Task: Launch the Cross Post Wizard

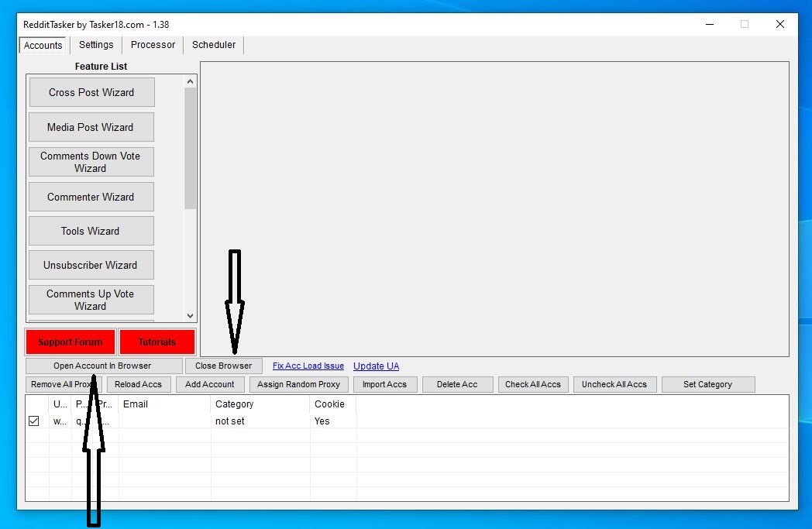Action: tap(91, 92)
